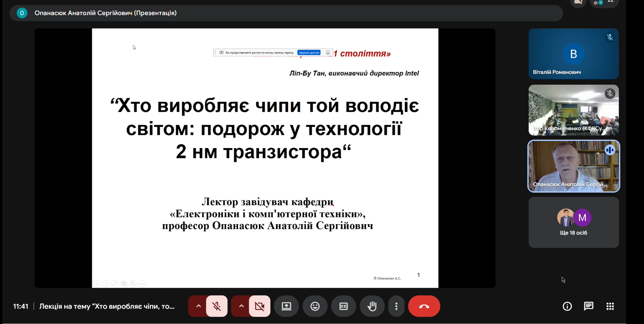Unmute the microphone
This screenshot has height=324, width=644.
coord(217,306)
